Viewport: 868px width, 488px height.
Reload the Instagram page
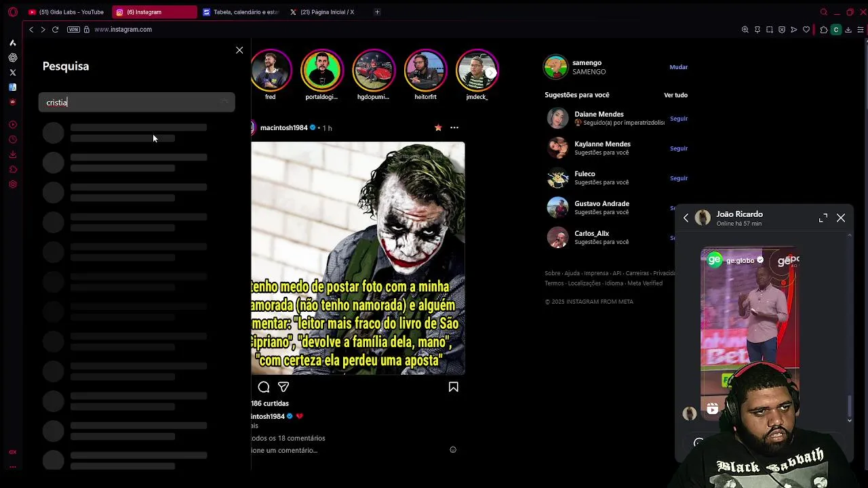[x=55, y=30]
